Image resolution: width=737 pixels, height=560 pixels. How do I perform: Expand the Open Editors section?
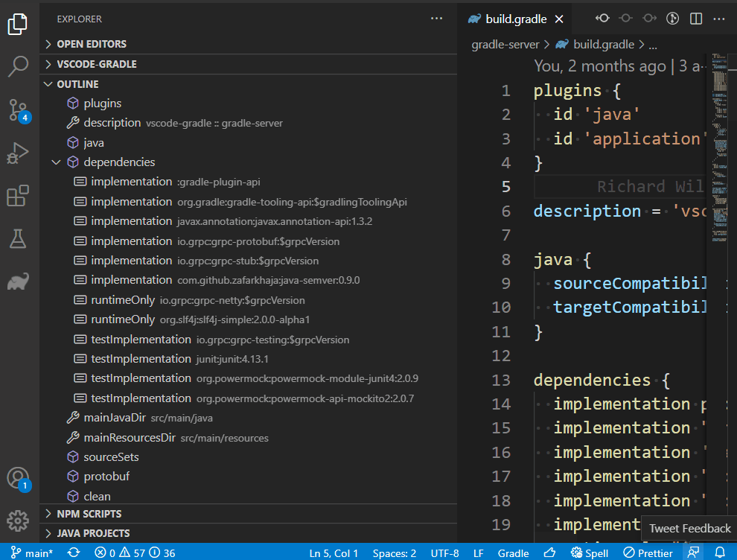tap(248, 44)
